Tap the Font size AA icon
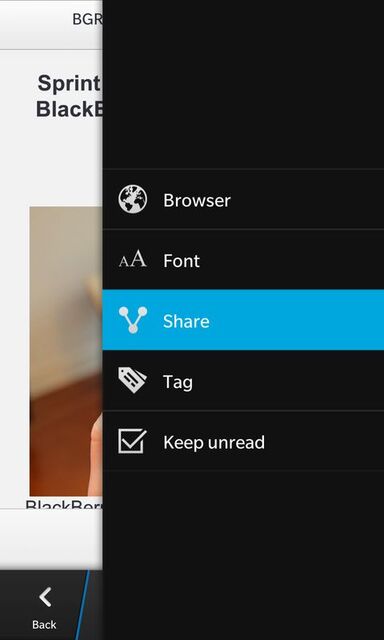 pos(133,260)
